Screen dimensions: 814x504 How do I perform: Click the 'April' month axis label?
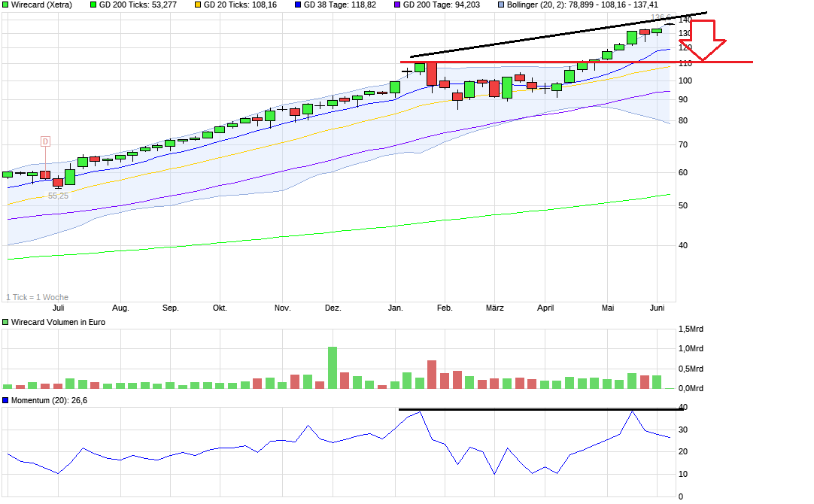pyautogui.click(x=545, y=308)
